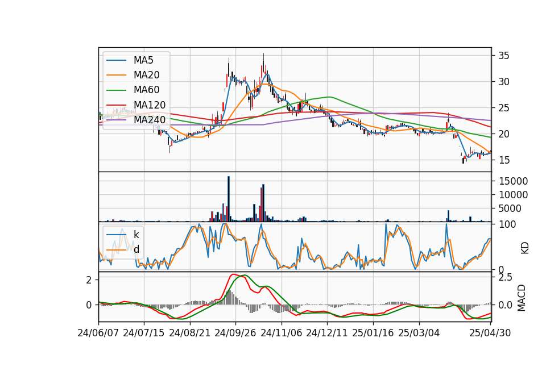Click the 'd' label in KD legend

coord(136,249)
